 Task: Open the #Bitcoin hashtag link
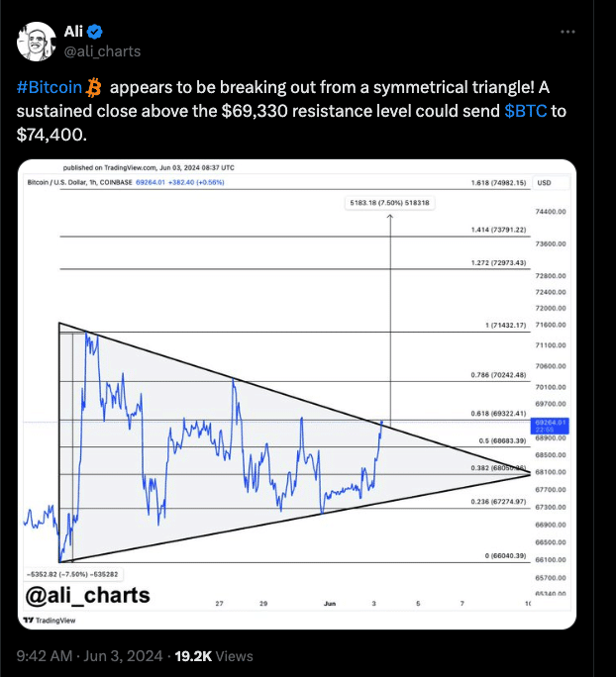50,87
